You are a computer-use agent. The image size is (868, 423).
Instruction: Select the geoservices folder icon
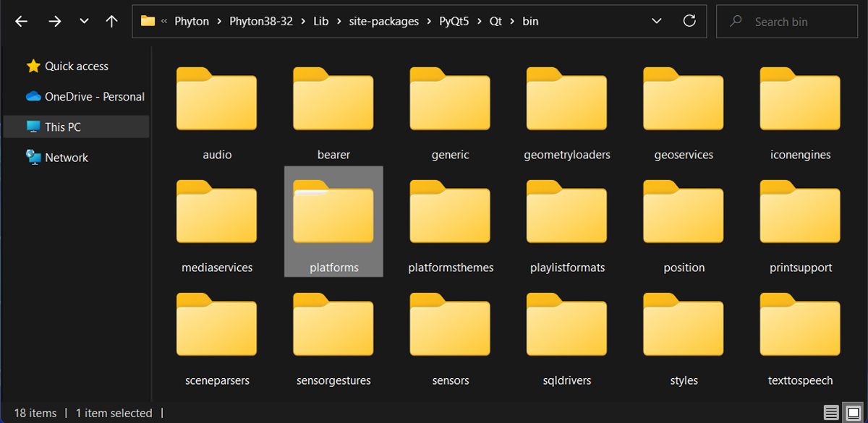point(684,98)
